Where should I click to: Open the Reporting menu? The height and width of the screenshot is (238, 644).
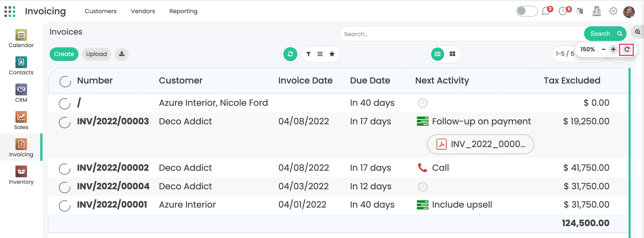183,11
